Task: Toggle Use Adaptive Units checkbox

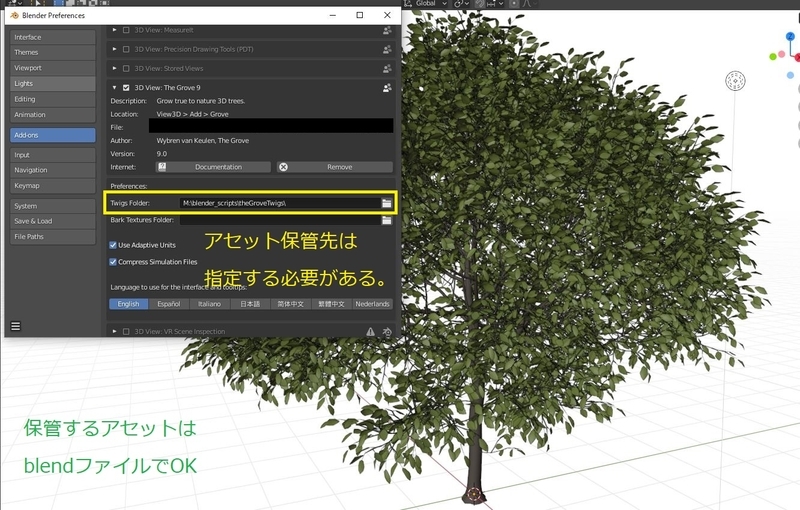Action: pos(113,245)
